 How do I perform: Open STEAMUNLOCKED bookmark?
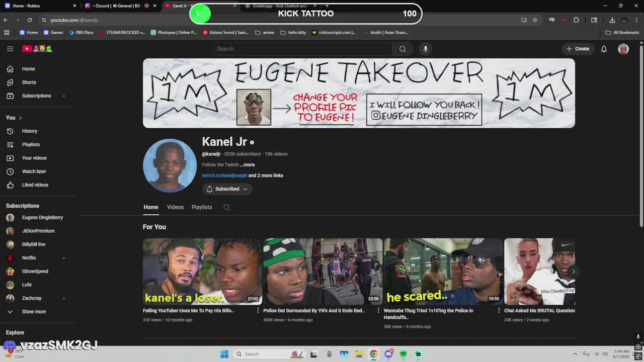click(122, 32)
